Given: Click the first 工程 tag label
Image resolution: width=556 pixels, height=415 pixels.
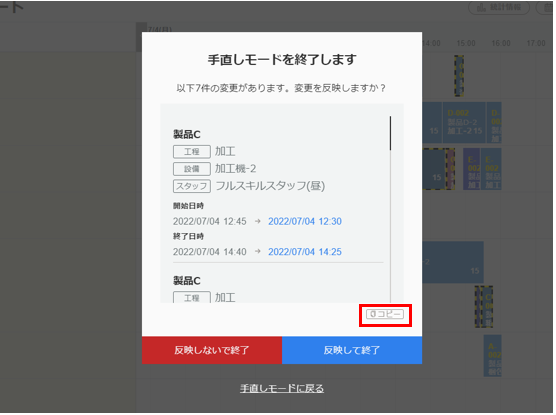Looking at the screenshot, I should tap(191, 152).
